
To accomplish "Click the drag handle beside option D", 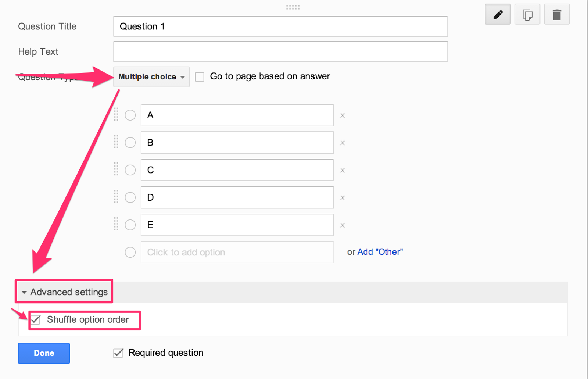I will click(116, 197).
